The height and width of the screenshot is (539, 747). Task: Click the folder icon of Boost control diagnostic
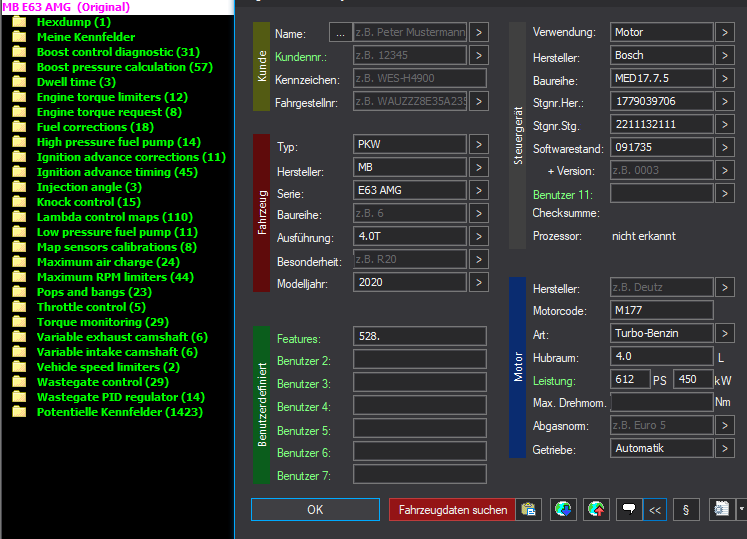pos(19,52)
